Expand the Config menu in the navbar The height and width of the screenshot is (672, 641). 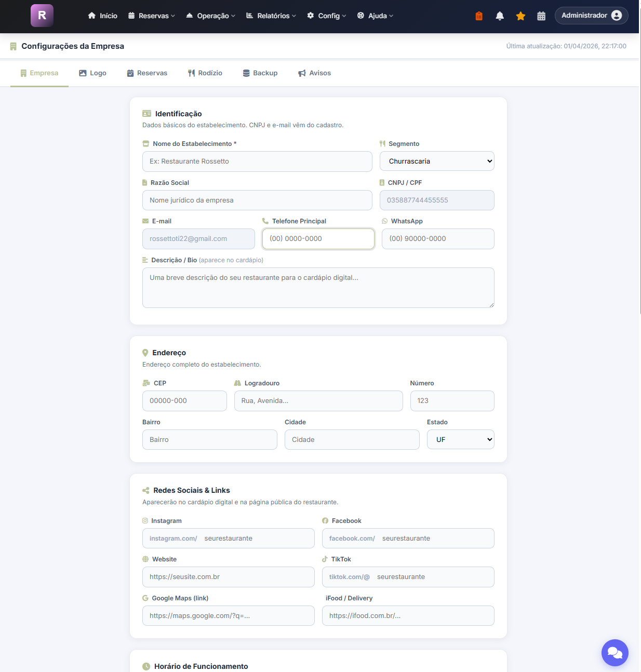coord(326,16)
